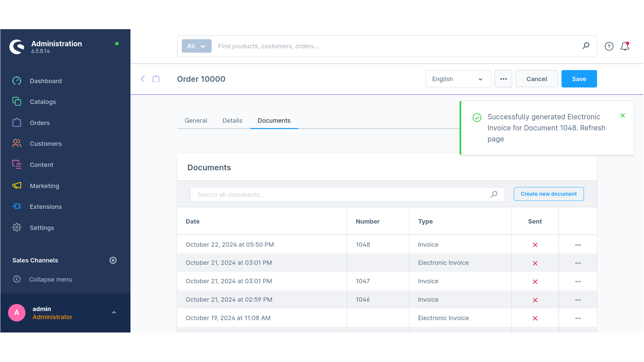Click the three-dot menu for Invoice 1048
This screenshot has height=362, width=644.
point(578,245)
